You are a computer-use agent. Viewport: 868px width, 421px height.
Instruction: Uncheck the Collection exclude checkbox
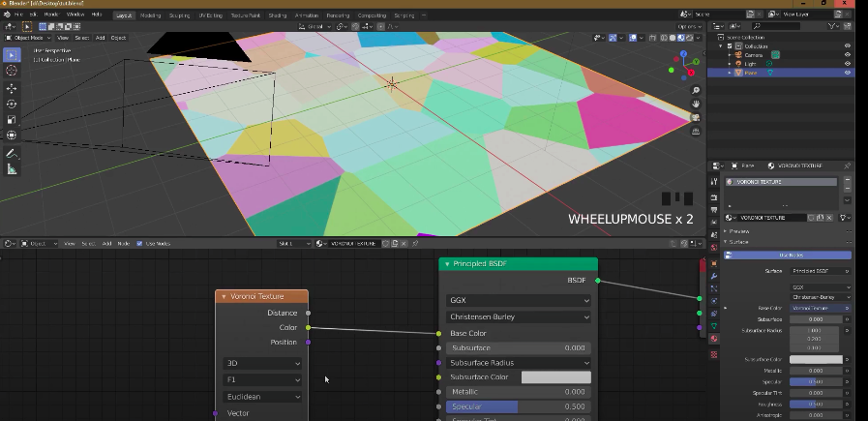click(x=730, y=46)
